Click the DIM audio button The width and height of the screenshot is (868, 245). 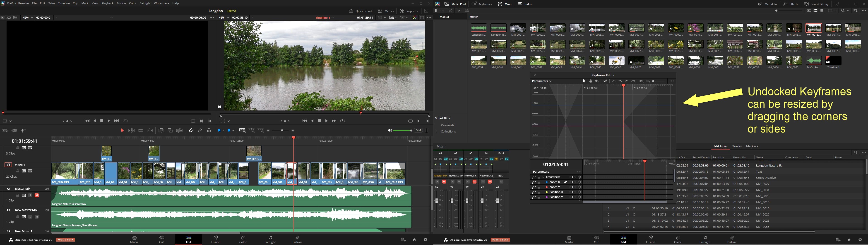[418, 131]
